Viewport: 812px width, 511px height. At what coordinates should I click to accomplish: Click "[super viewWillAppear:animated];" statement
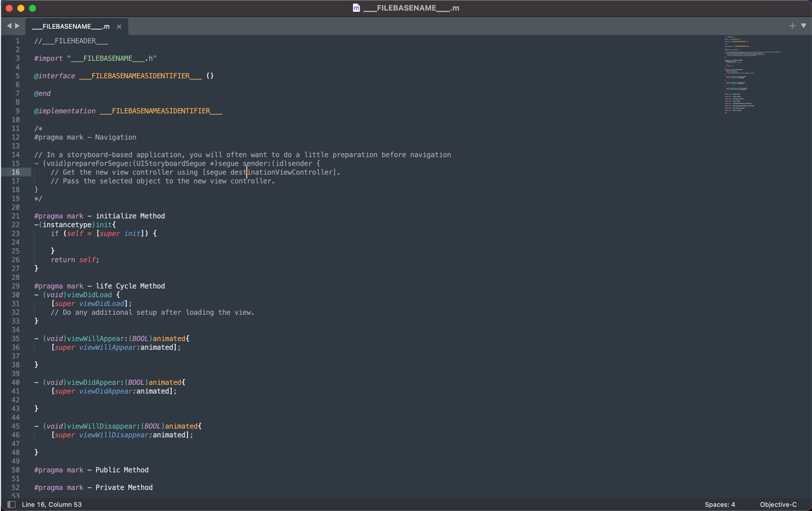116,347
